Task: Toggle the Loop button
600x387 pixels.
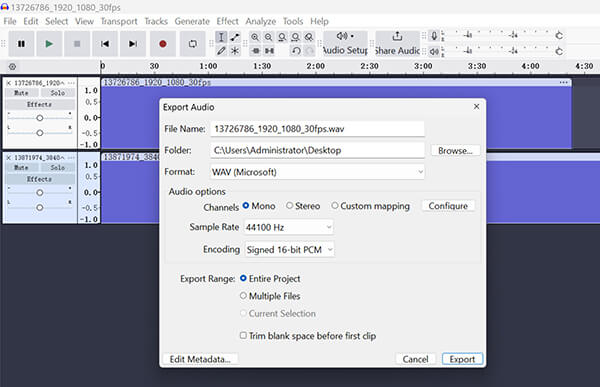Action: point(192,44)
